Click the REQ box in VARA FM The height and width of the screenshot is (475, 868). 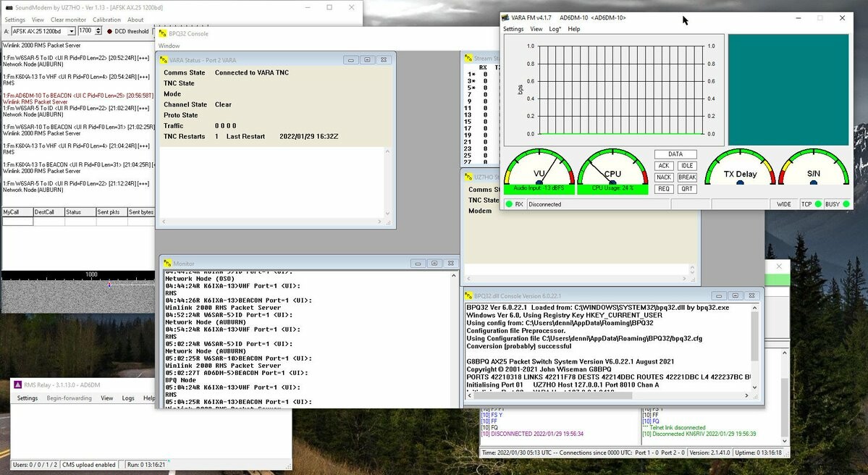(664, 189)
